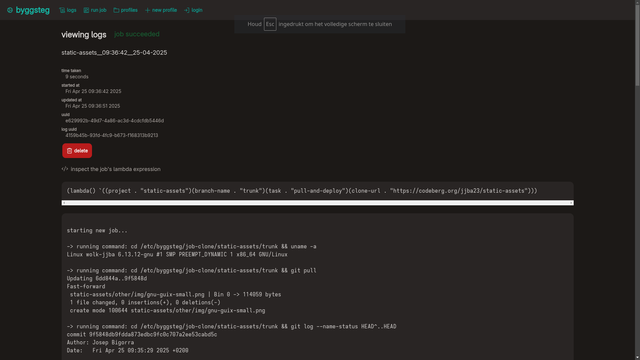640x360 pixels.
Task: Click the 'git log --name-status' command line
Action: click(231, 327)
